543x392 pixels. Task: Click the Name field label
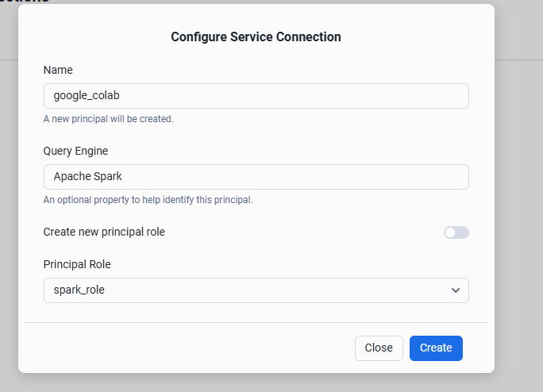(58, 70)
